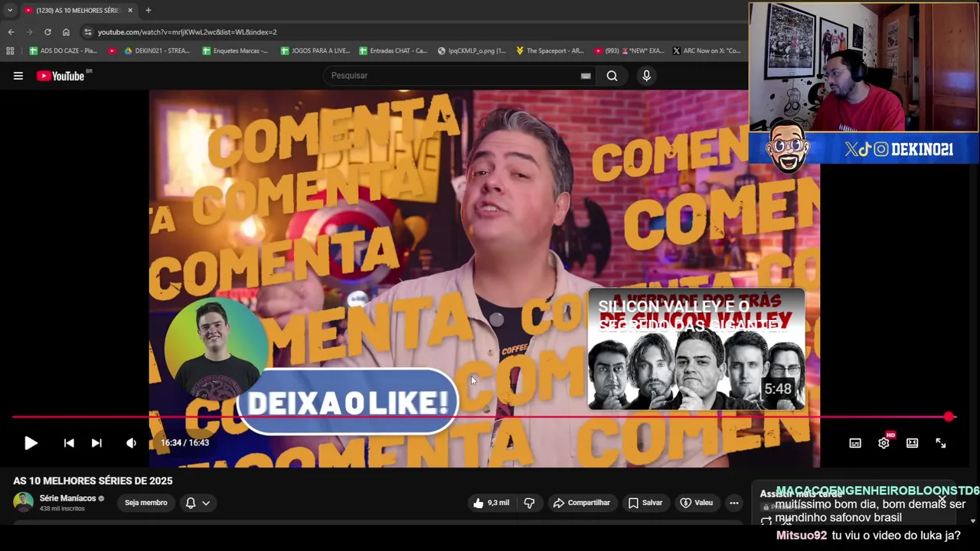Screen dimensions: 980x551
Task: Start voice search with the microphone
Action: 646,76
